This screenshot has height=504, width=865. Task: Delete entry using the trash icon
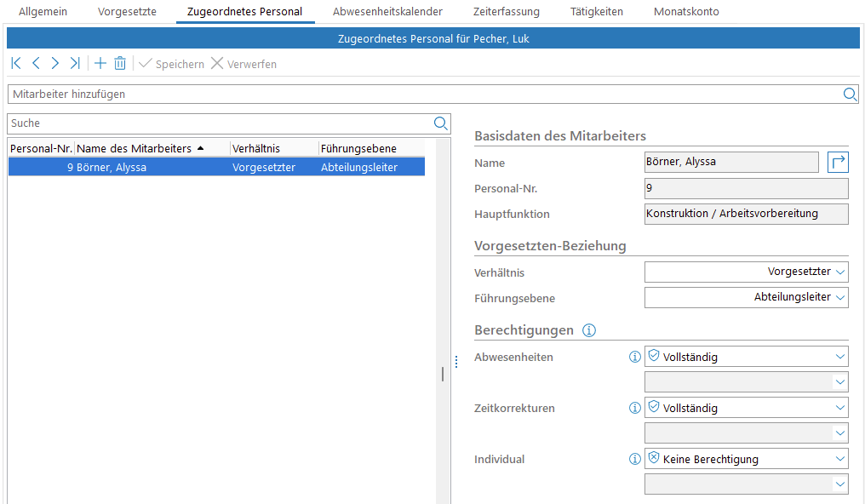click(120, 64)
